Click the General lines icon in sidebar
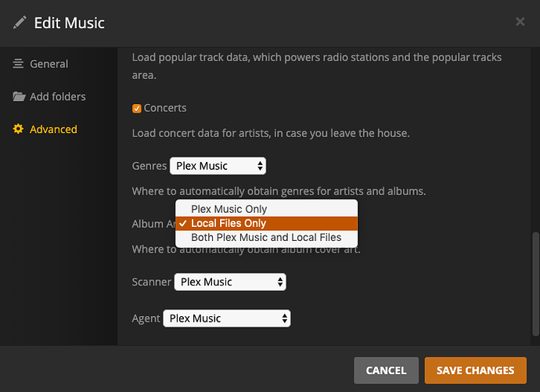This screenshot has height=392, width=540. [19, 64]
